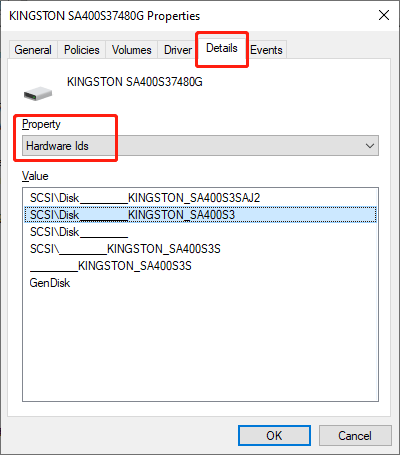Switch to the Policies tab
Image resolution: width=400 pixels, height=455 pixels.
pyautogui.click(x=82, y=50)
